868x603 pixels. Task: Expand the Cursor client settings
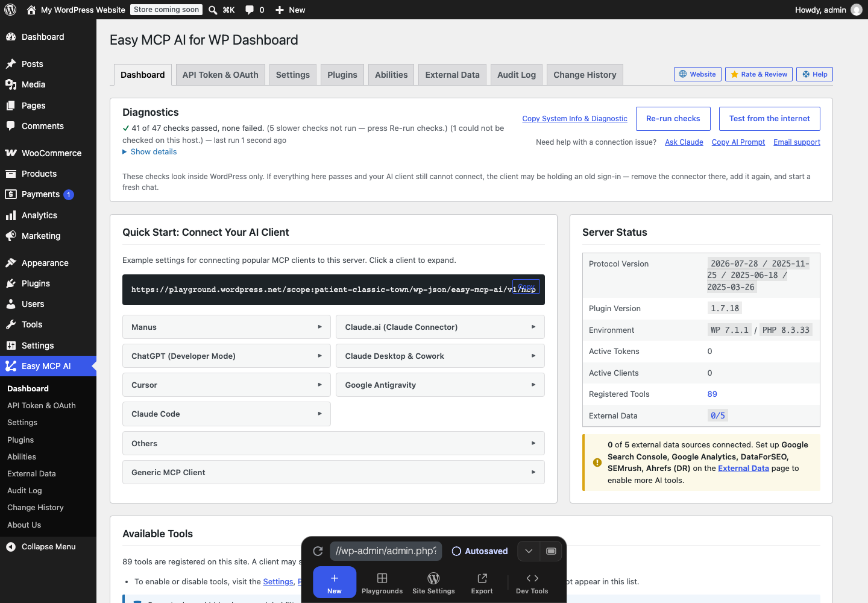[x=227, y=385]
